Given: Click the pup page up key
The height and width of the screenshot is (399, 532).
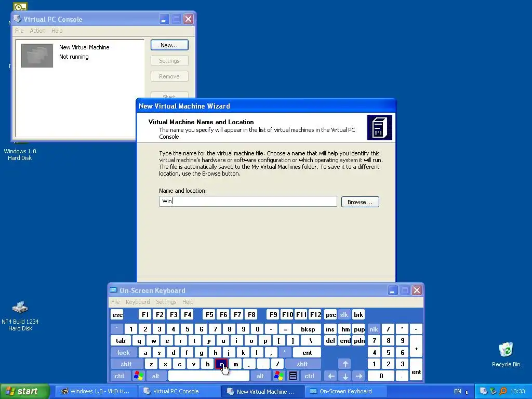Looking at the screenshot, I should point(359,329).
